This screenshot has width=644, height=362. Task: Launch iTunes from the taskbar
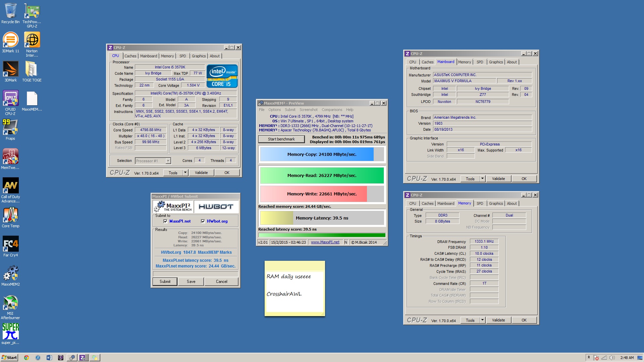click(x=38, y=358)
